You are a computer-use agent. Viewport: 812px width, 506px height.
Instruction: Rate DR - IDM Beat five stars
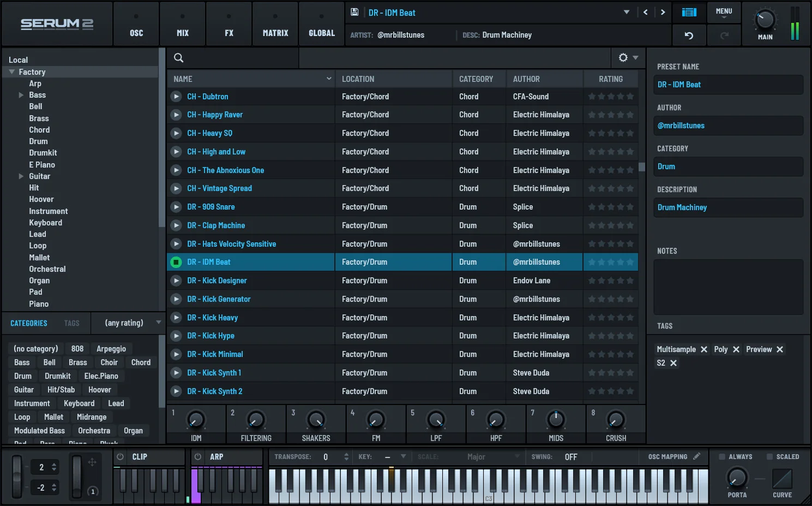coord(630,263)
